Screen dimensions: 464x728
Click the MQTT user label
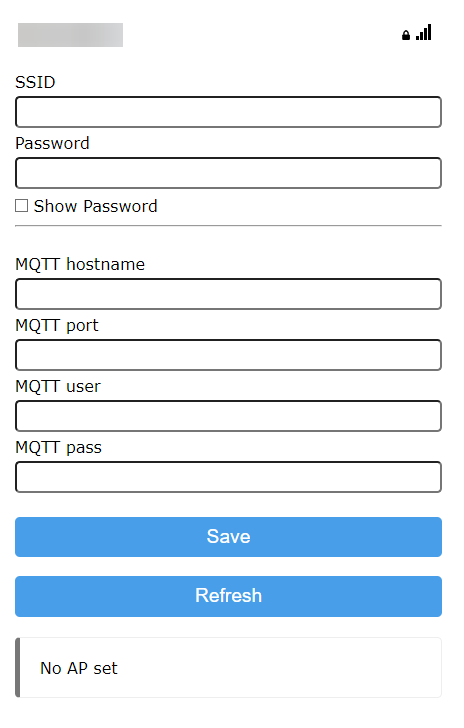click(x=58, y=386)
